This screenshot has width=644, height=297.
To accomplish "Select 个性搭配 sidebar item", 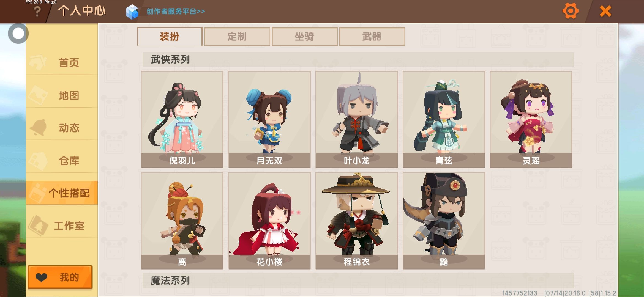I will tap(62, 193).
